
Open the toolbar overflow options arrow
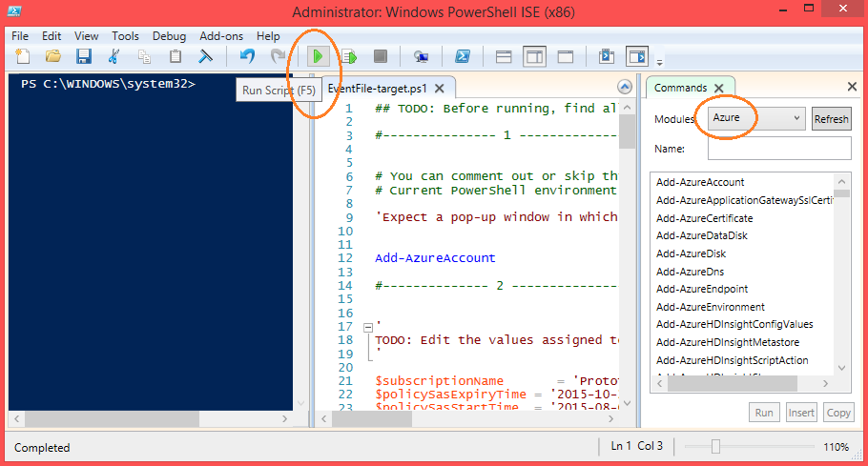(659, 62)
